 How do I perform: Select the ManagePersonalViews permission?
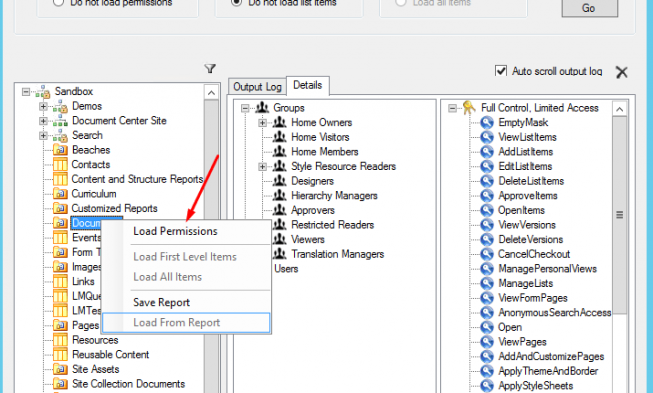[548, 269]
